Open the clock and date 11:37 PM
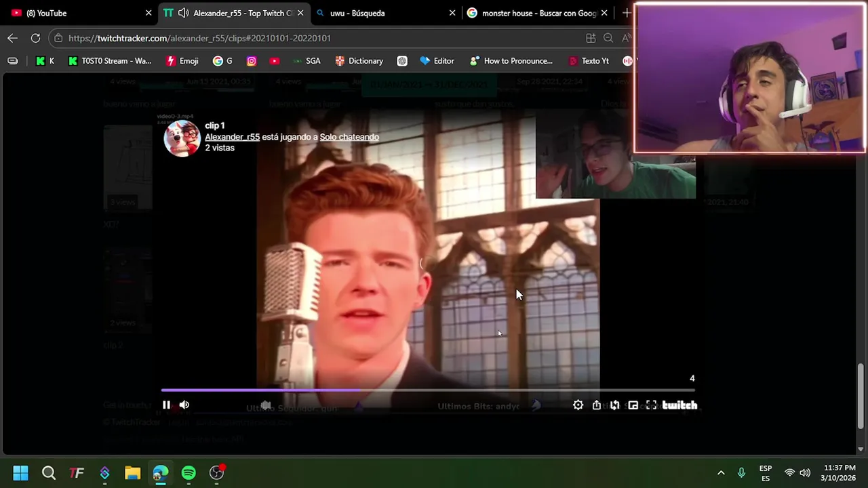Viewport: 868px width, 488px height. point(838,473)
